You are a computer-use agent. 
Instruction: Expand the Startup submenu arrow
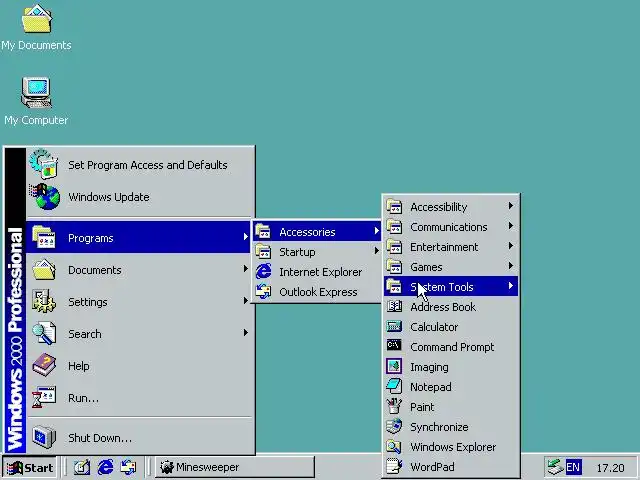(x=376, y=251)
